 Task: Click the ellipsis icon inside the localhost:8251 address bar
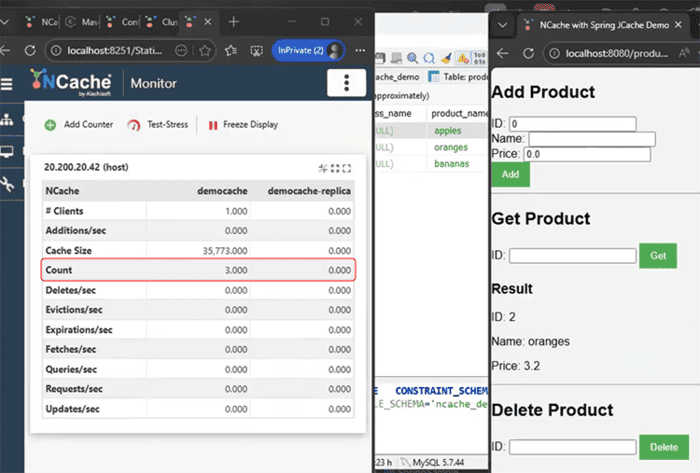tap(181, 51)
